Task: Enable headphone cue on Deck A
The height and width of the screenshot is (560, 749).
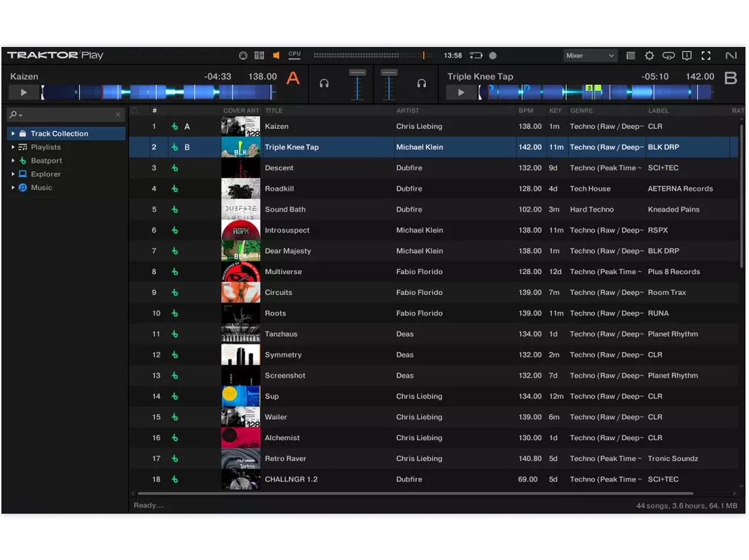Action: [x=324, y=83]
